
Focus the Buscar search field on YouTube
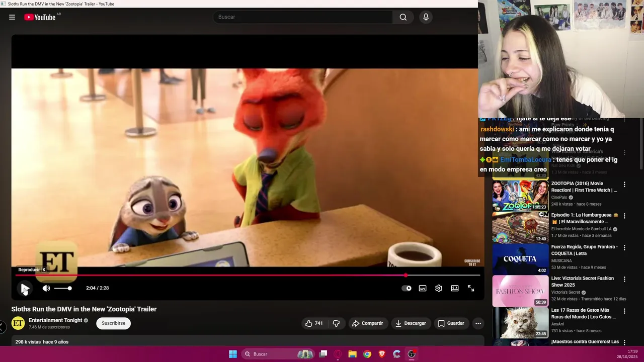[303, 17]
